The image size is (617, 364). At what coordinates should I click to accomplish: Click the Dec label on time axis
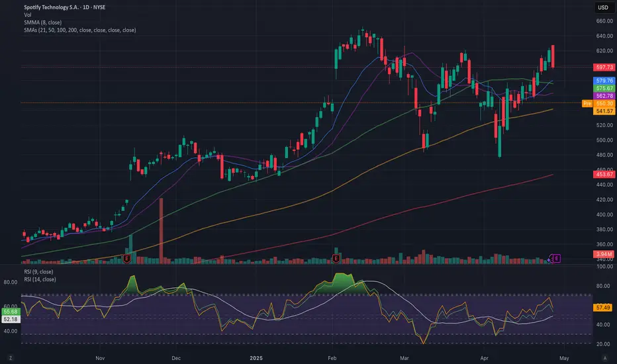coord(176,358)
